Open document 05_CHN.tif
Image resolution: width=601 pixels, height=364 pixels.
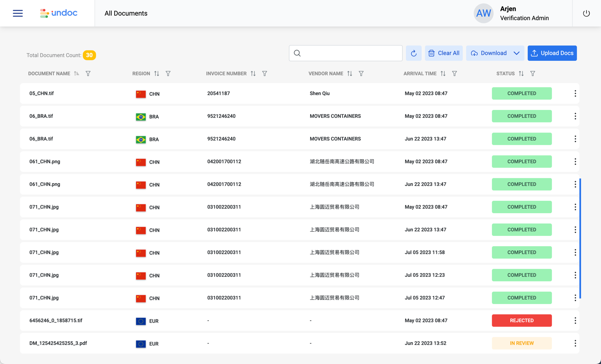(x=41, y=93)
